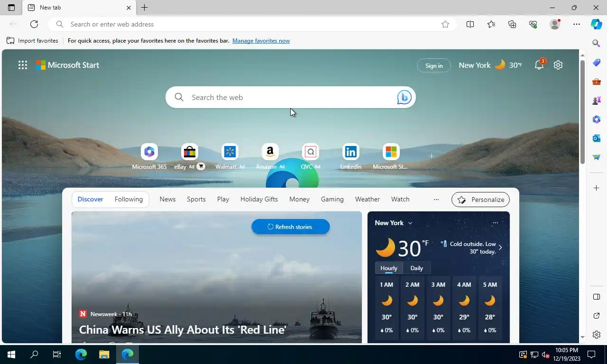Customize sidebar with plus icon

coord(597,188)
